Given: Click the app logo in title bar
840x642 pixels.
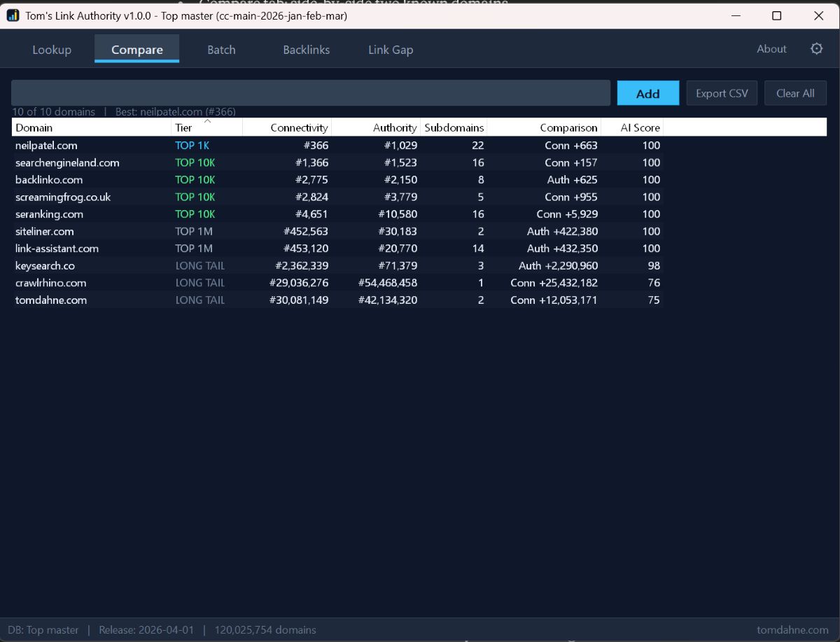Looking at the screenshot, I should coord(13,15).
